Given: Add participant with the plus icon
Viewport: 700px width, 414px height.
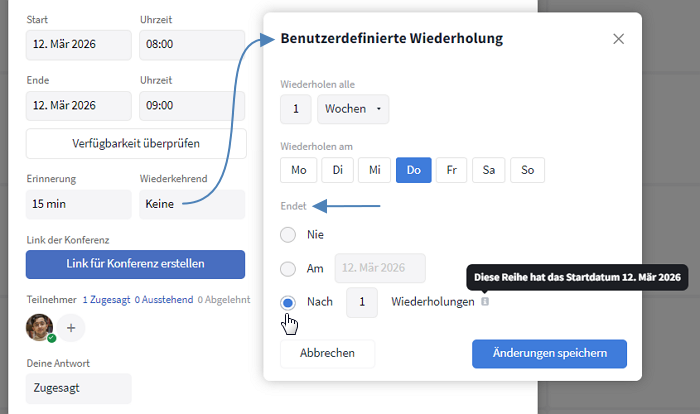Looking at the screenshot, I should tap(71, 328).
